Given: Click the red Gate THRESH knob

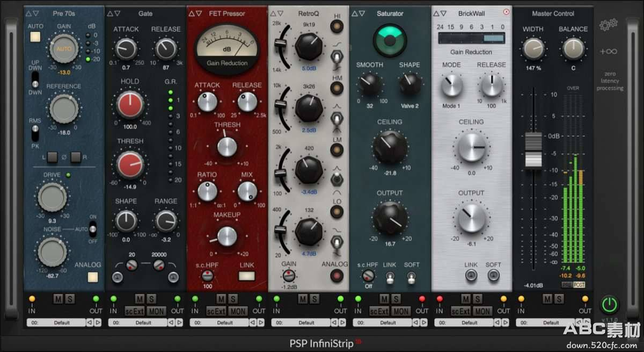Looking at the screenshot, I should pyautogui.click(x=130, y=165).
